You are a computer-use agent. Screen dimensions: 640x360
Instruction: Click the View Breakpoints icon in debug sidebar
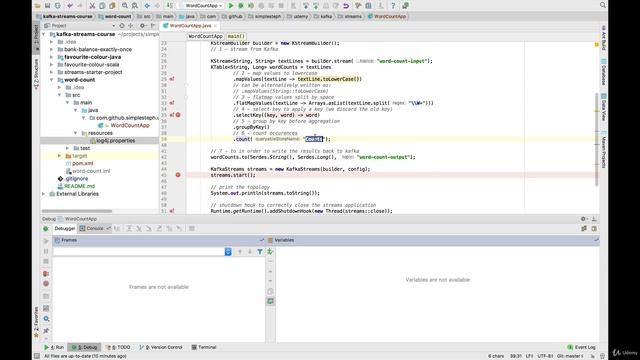tap(46, 273)
